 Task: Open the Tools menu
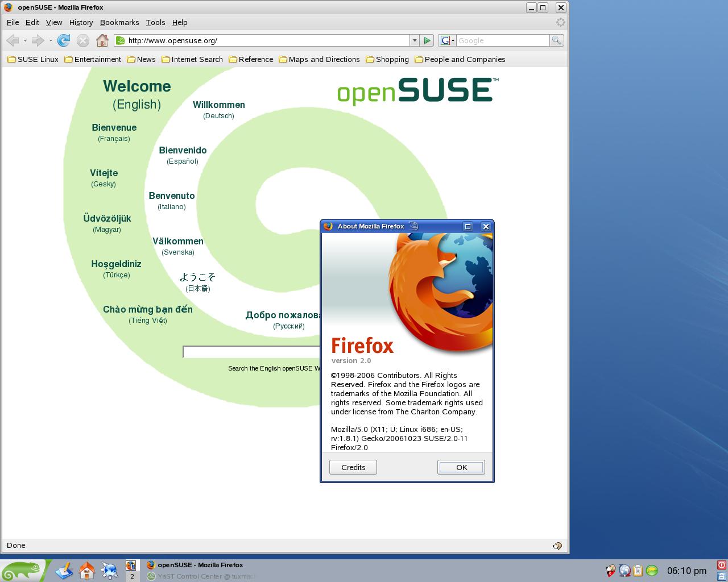click(155, 22)
